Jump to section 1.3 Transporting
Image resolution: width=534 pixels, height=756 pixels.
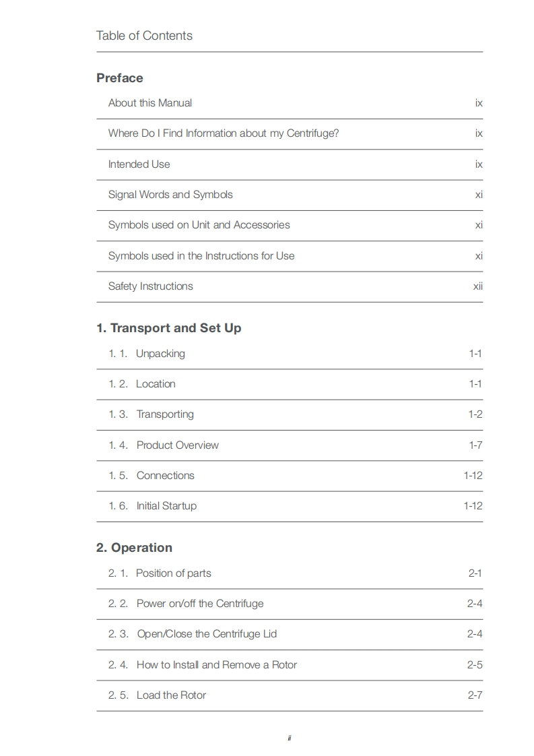point(165,414)
